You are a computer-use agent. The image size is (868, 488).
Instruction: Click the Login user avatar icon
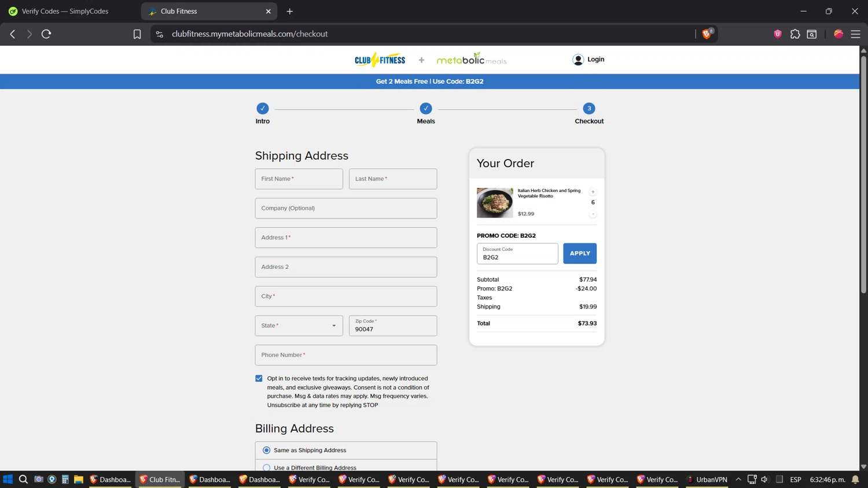[578, 60]
